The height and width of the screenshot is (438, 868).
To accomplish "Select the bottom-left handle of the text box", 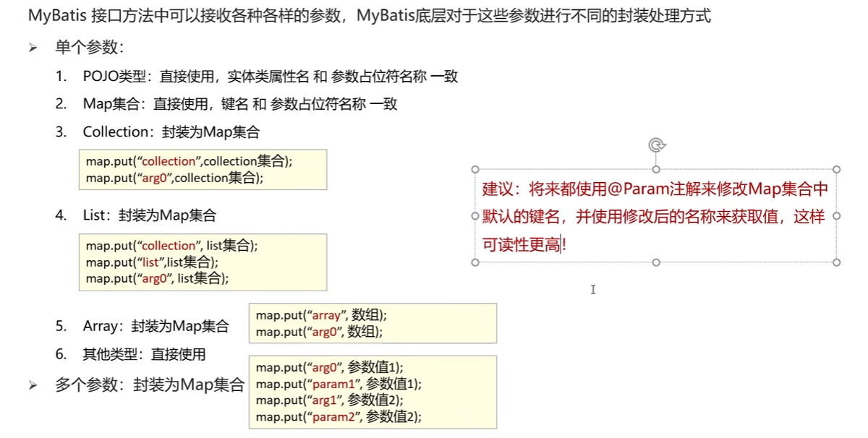I will coord(475,262).
